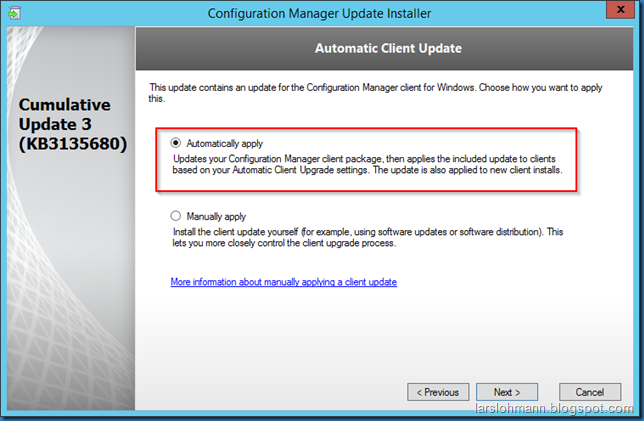Viewport: 644px width, 421px height.
Task: Click the Next > button
Action: pos(507,392)
